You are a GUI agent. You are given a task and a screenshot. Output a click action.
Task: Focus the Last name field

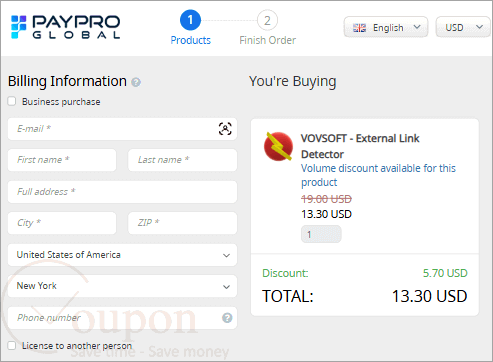click(x=182, y=160)
